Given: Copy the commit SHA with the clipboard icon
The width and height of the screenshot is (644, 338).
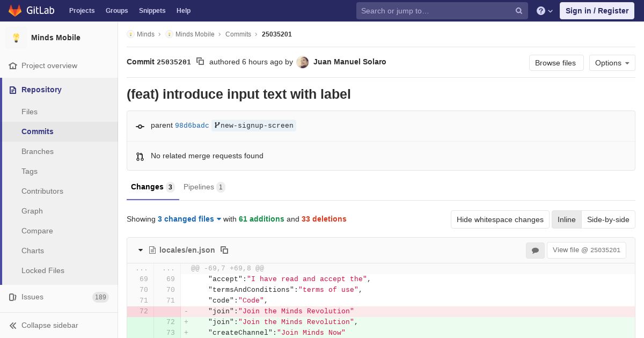Looking at the screenshot, I should pos(200,62).
